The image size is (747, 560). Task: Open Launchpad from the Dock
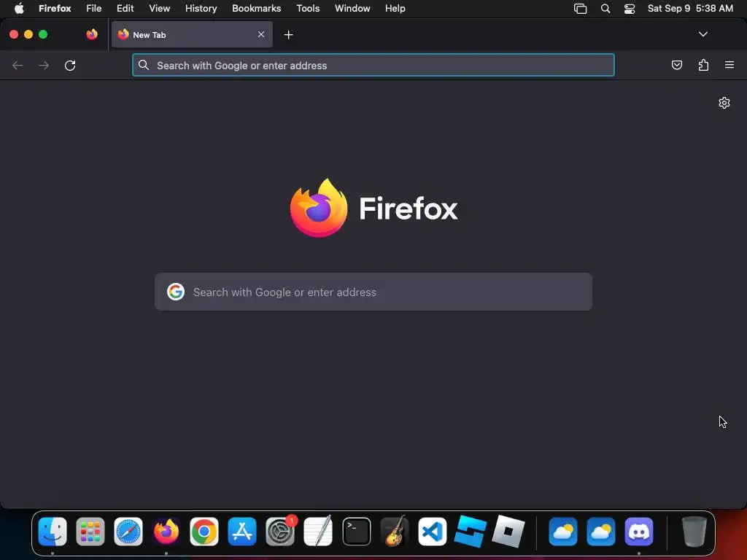click(90, 532)
